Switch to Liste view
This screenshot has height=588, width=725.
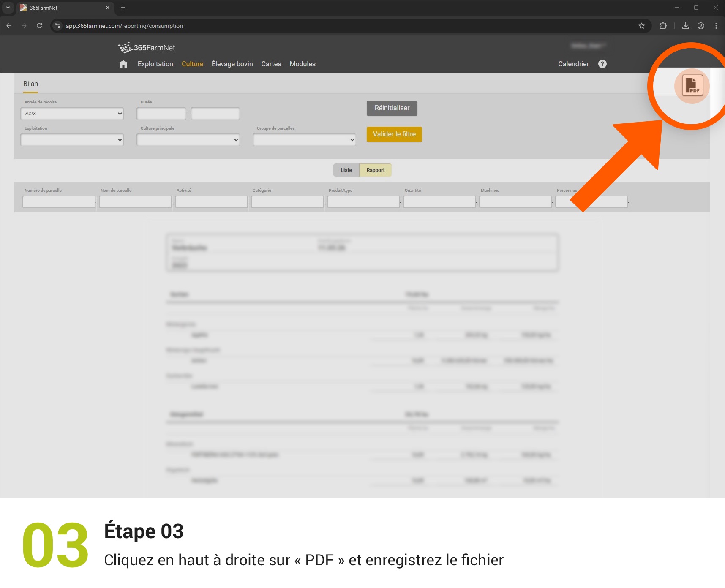tap(346, 170)
